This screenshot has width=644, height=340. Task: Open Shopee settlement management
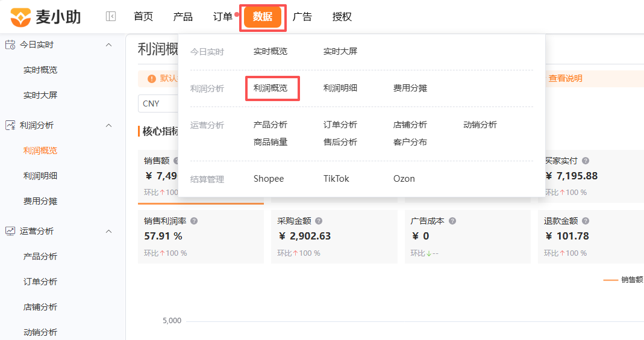pos(269,179)
